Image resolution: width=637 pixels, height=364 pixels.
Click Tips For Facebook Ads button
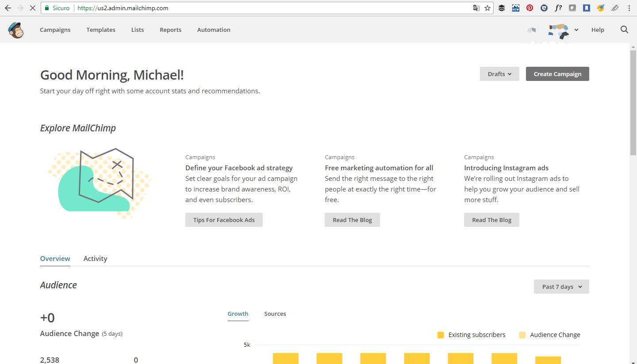pos(224,220)
